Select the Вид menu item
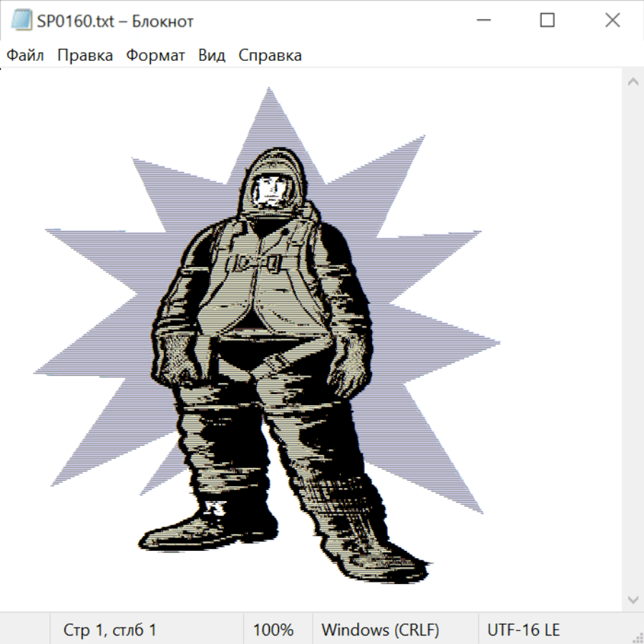This screenshot has height=644, width=644. click(x=212, y=56)
